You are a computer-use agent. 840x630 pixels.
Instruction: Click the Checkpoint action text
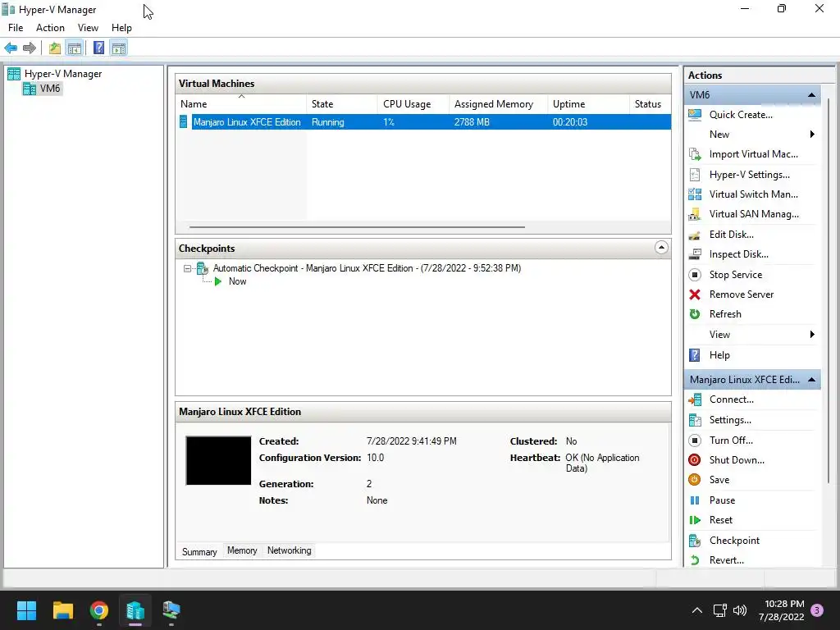coord(734,541)
